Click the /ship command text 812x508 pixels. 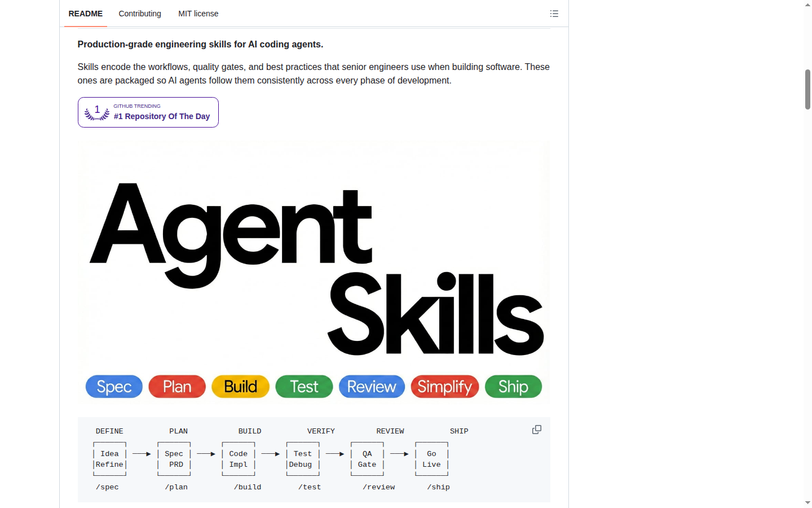point(438,487)
